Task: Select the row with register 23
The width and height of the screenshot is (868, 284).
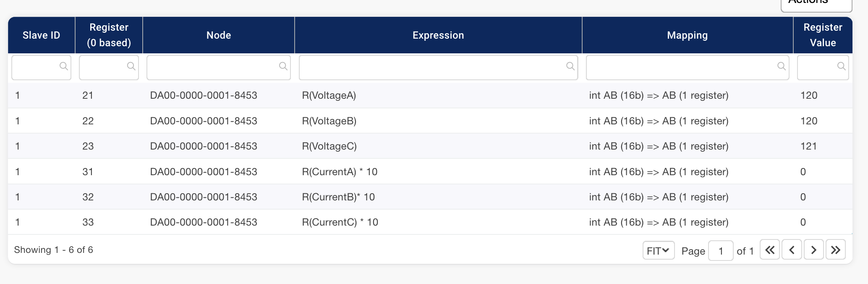Action: [x=88, y=146]
